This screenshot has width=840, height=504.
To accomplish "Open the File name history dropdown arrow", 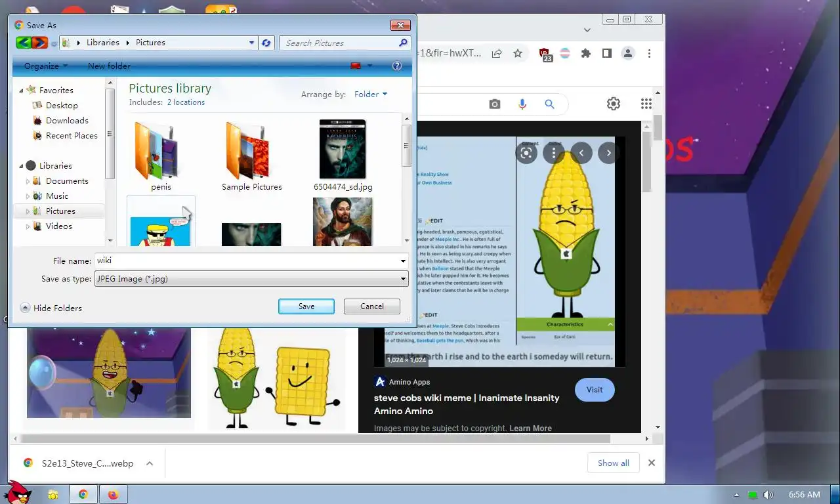I will click(403, 261).
